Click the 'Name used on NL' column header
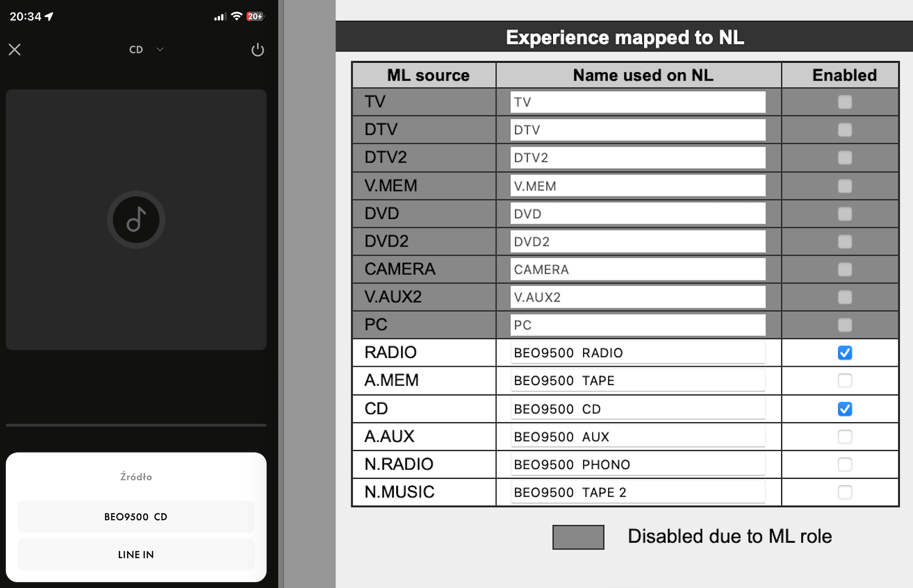The height and width of the screenshot is (588, 913). tap(638, 75)
